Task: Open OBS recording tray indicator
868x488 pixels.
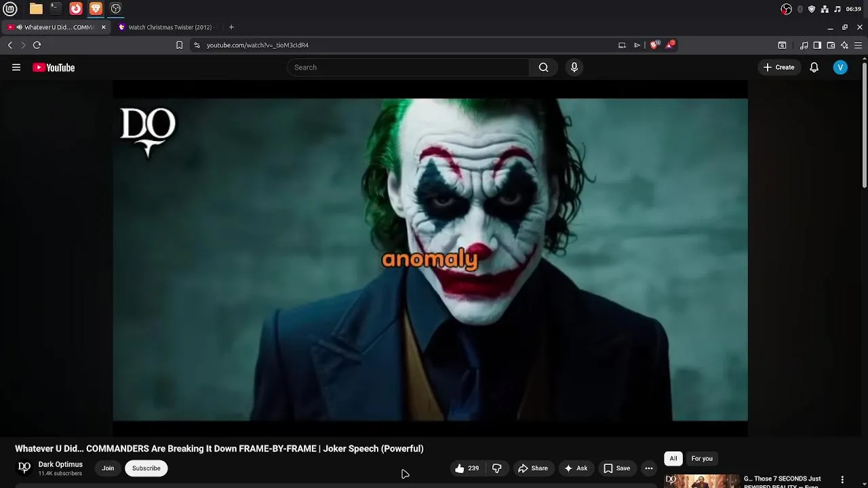Action: coord(787,9)
